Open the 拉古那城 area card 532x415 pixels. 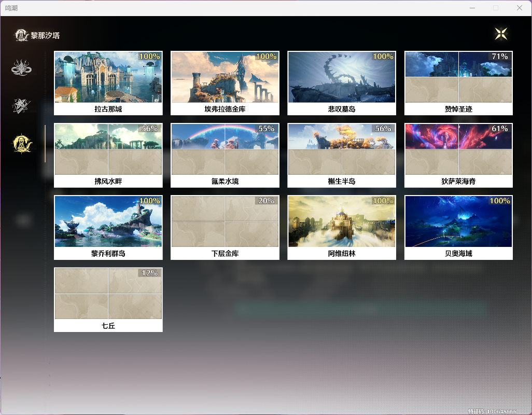click(108, 83)
